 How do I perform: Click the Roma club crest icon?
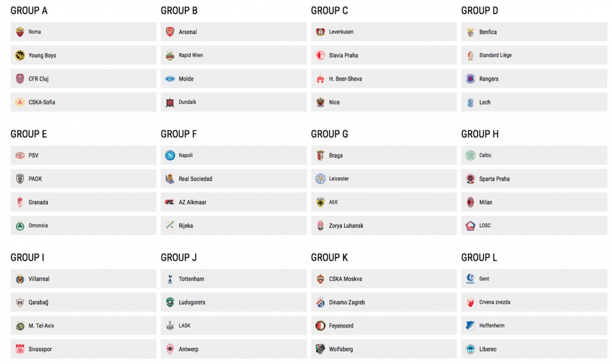(x=20, y=32)
